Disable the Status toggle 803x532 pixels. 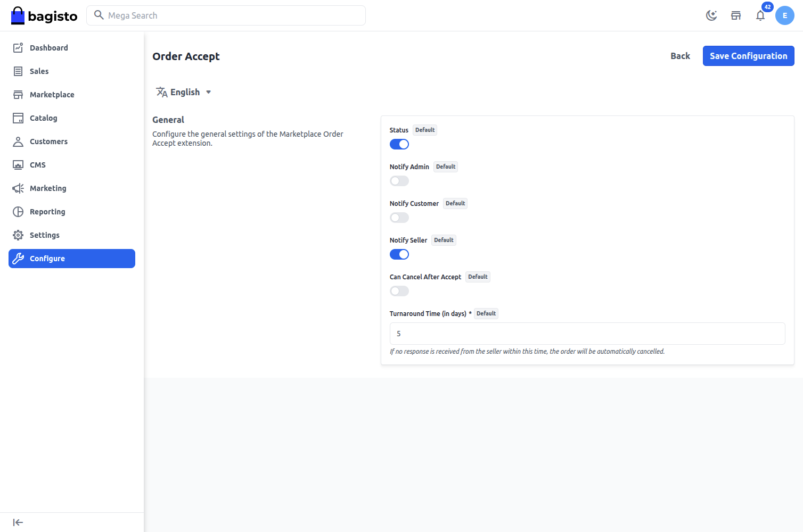coord(399,144)
